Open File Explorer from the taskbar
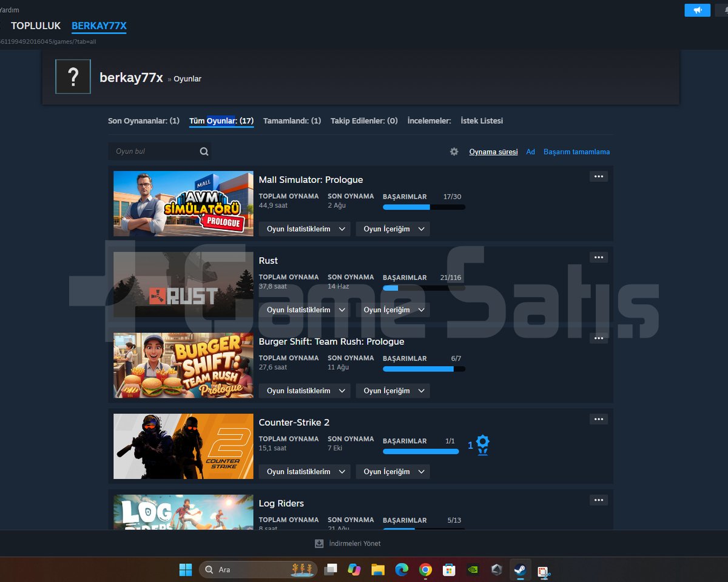 click(x=378, y=570)
